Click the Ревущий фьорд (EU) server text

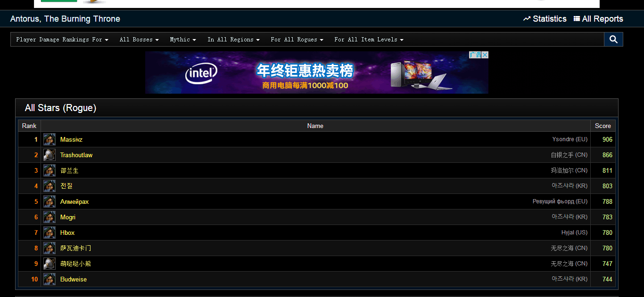pos(560,201)
